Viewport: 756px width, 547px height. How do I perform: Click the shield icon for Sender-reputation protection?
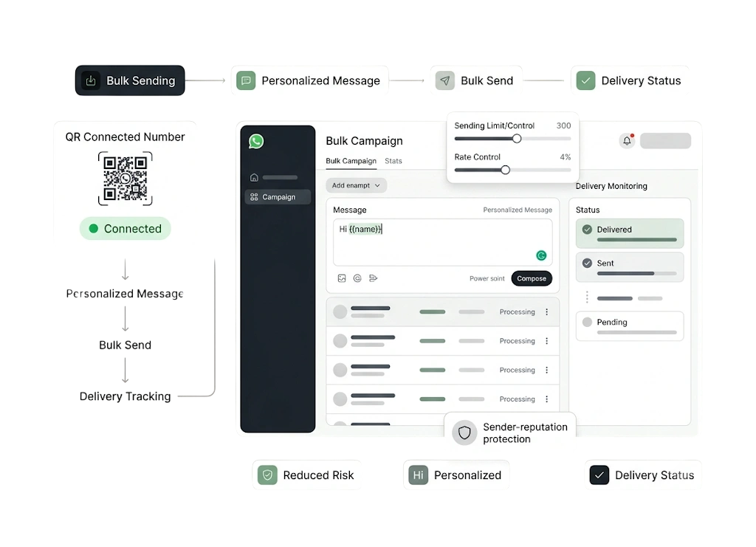(x=464, y=433)
